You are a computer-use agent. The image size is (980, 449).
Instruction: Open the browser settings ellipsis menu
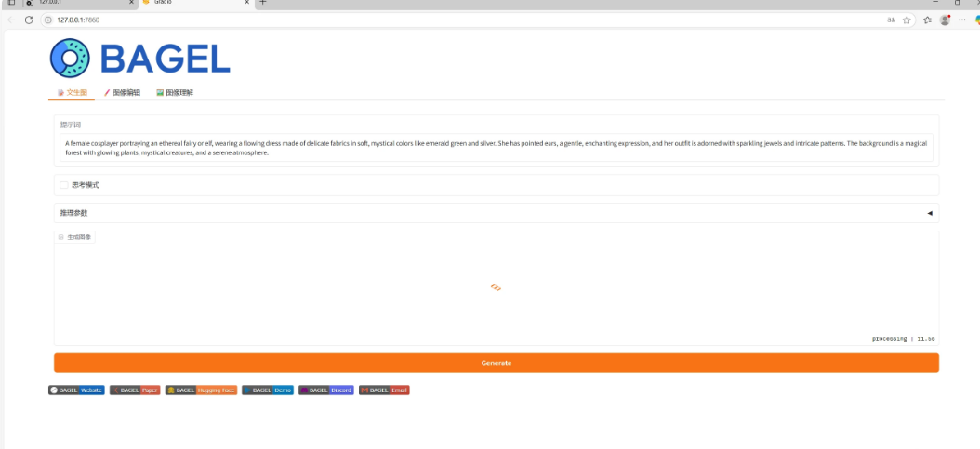click(962, 20)
